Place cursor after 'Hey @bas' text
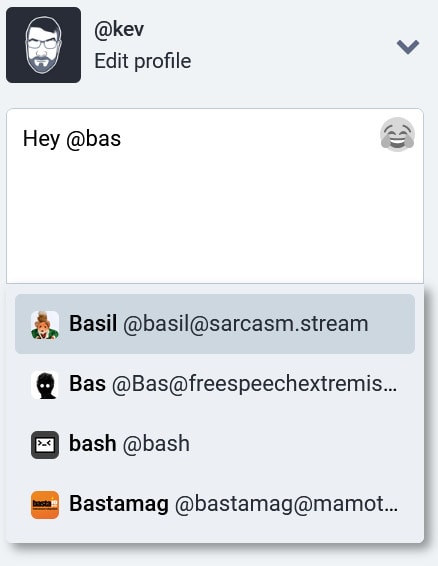This screenshot has height=566, width=438. tap(122, 139)
